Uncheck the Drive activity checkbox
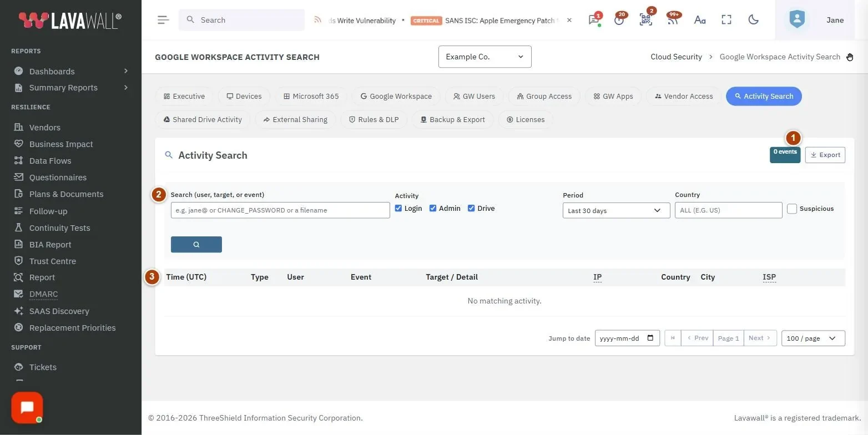Viewport: 868px width, 435px height. 471,208
